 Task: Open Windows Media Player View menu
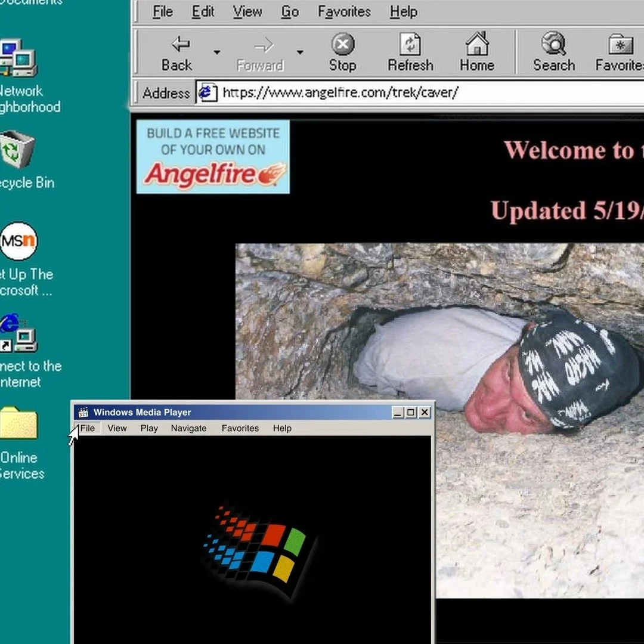coord(117,428)
